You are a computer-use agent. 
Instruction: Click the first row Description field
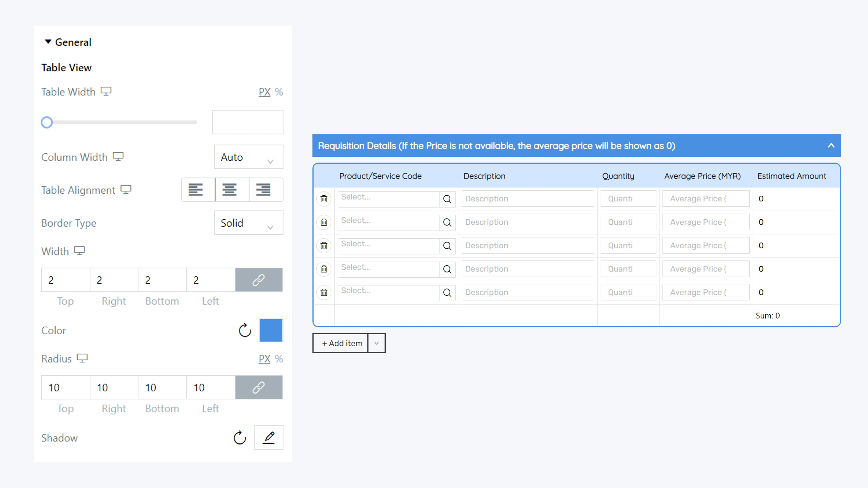[528, 199]
